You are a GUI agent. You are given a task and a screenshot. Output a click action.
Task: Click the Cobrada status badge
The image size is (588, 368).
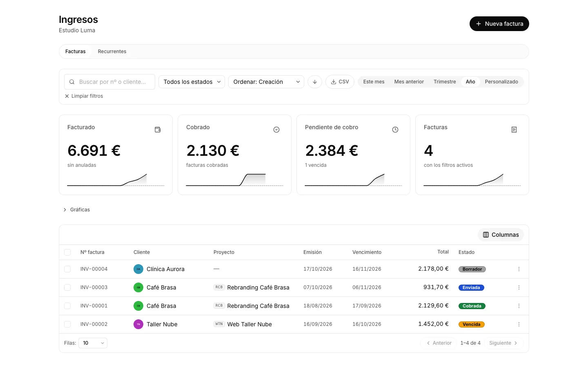pyautogui.click(x=472, y=306)
